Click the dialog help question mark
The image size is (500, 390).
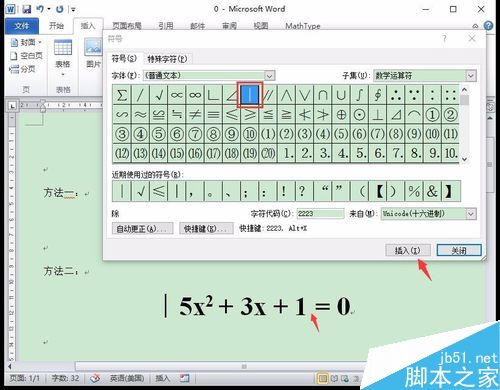pyautogui.click(x=444, y=39)
